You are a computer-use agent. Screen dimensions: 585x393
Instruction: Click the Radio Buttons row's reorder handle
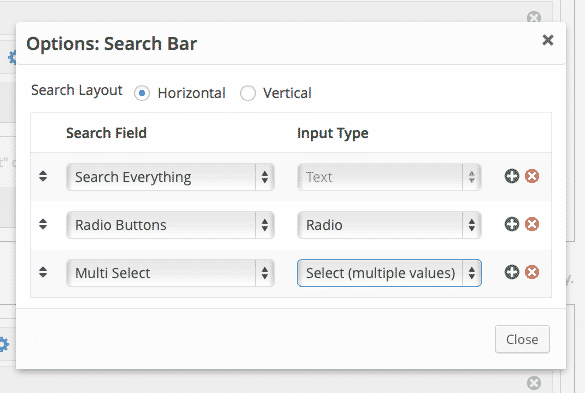(x=43, y=224)
